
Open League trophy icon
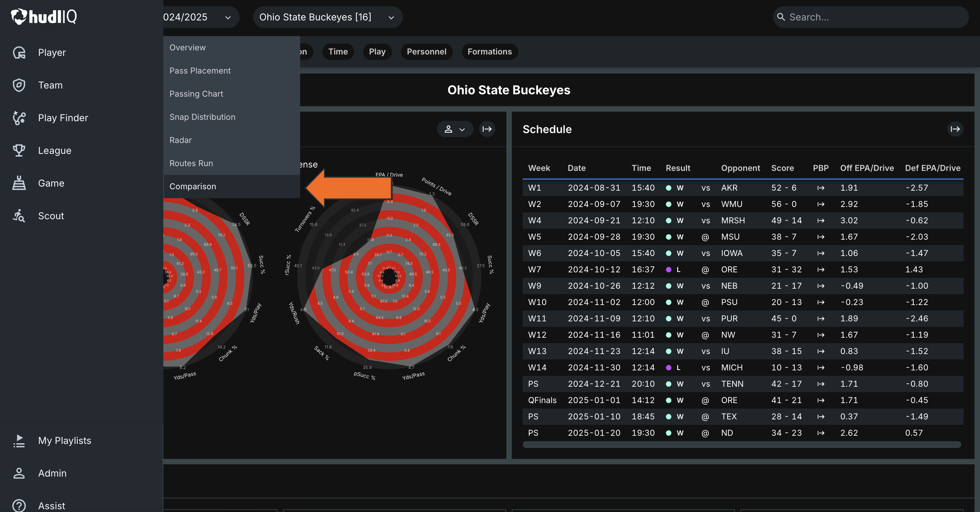19,150
